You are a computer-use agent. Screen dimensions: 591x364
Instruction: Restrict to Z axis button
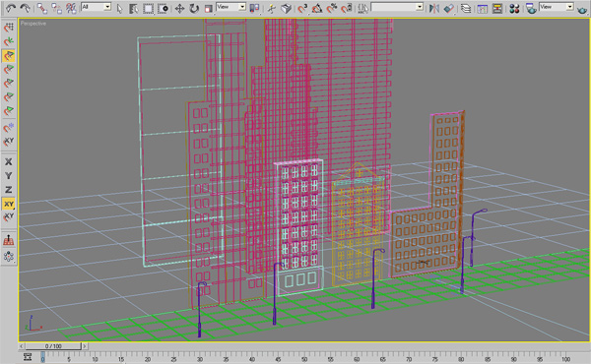click(x=9, y=190)
